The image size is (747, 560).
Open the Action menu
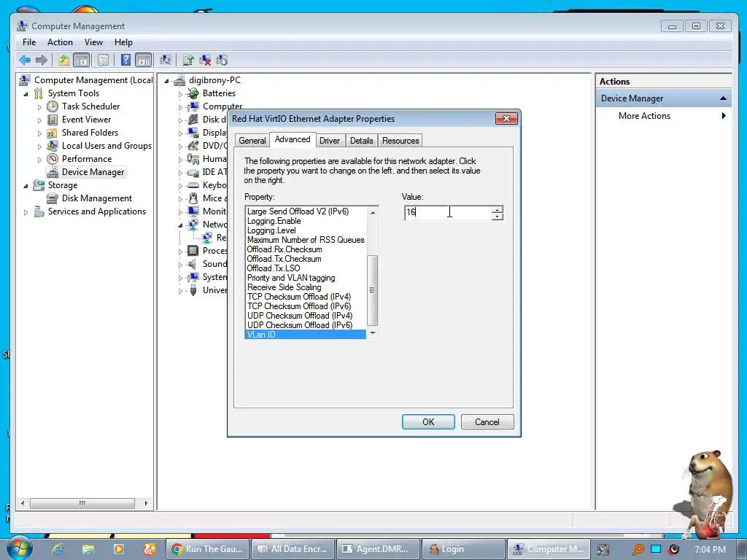pos(60,42)
